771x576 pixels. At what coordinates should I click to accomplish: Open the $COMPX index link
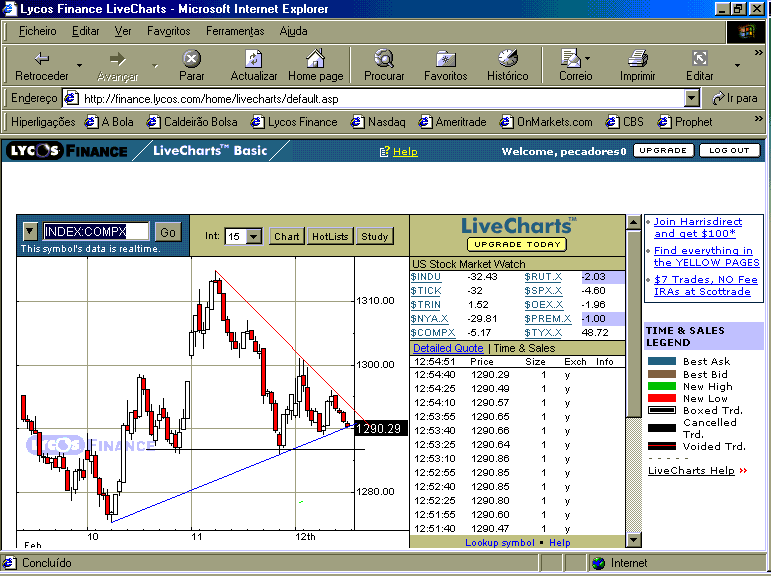click(433, 333)
